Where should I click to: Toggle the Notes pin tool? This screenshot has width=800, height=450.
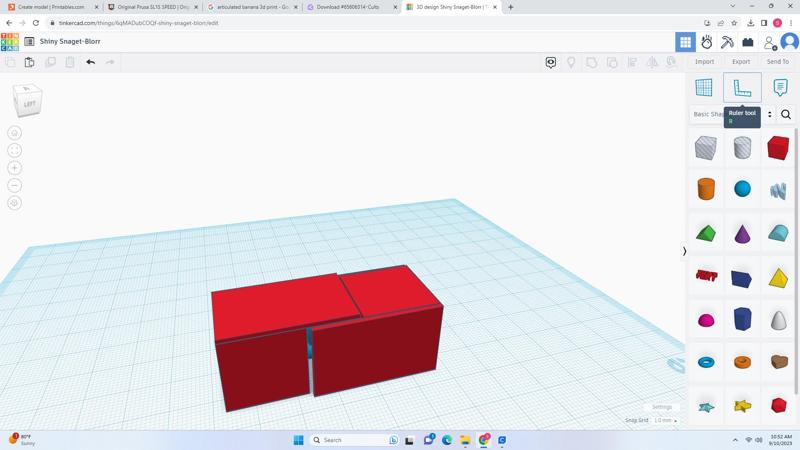click(571, 62)
